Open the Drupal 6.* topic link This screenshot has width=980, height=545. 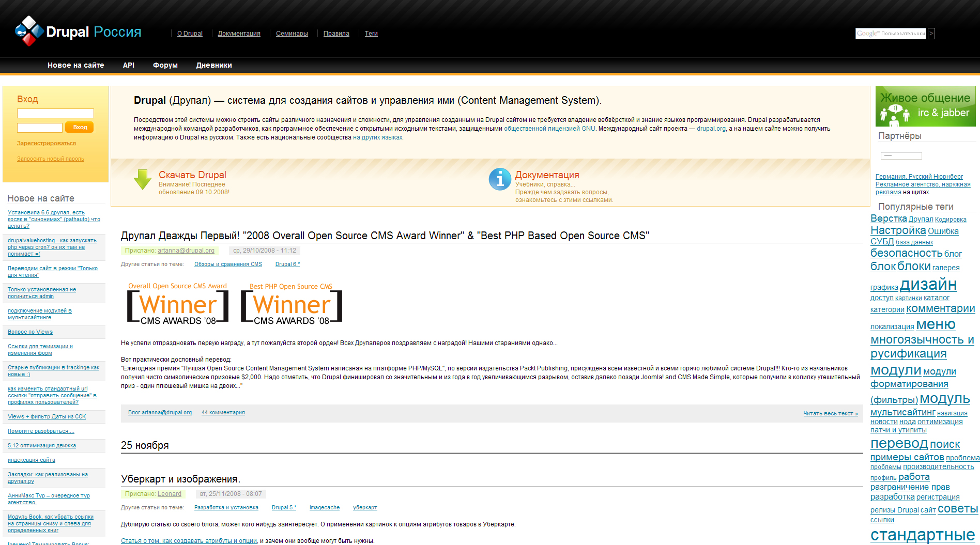click(x=287, y=264)
